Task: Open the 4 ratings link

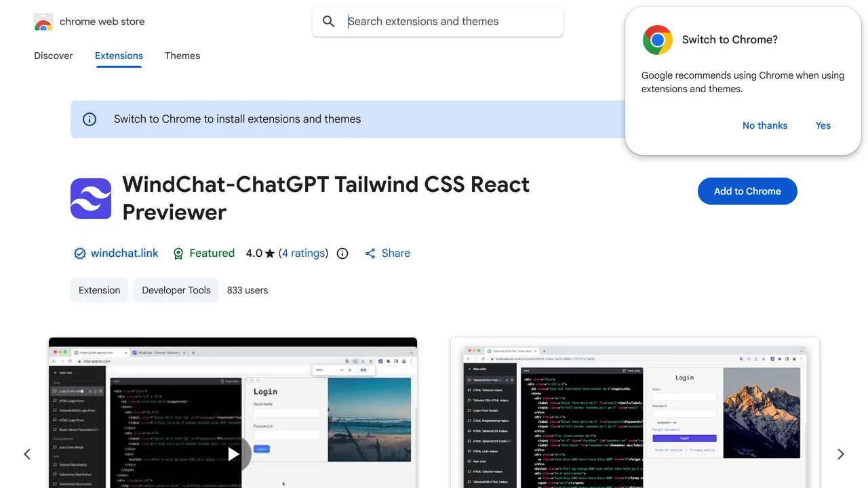Action: (303, 253)
